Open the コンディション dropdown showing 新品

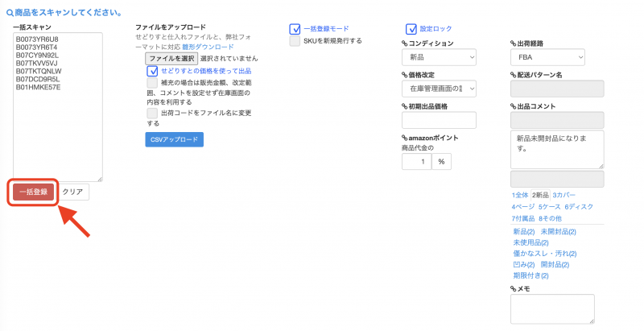point(439,57)
